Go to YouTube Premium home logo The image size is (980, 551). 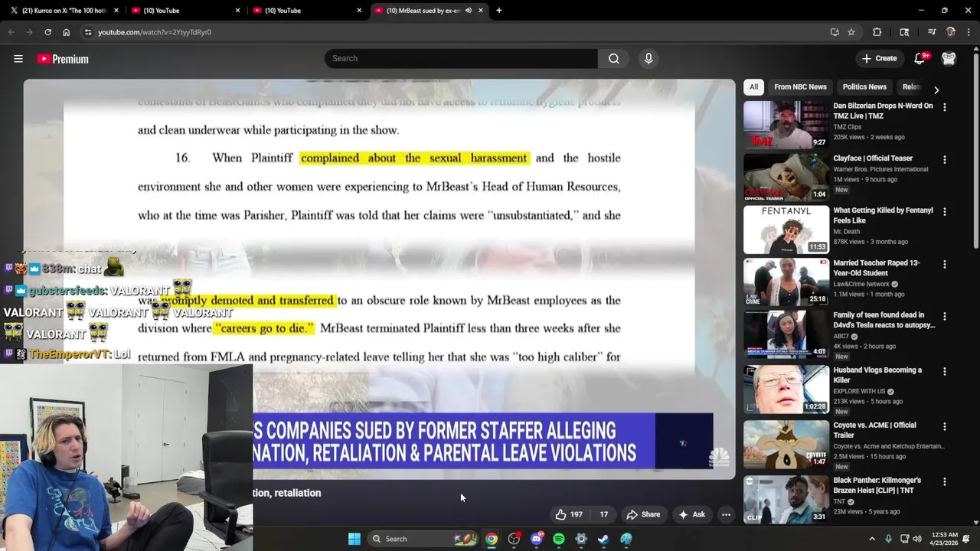click(63, 59)
